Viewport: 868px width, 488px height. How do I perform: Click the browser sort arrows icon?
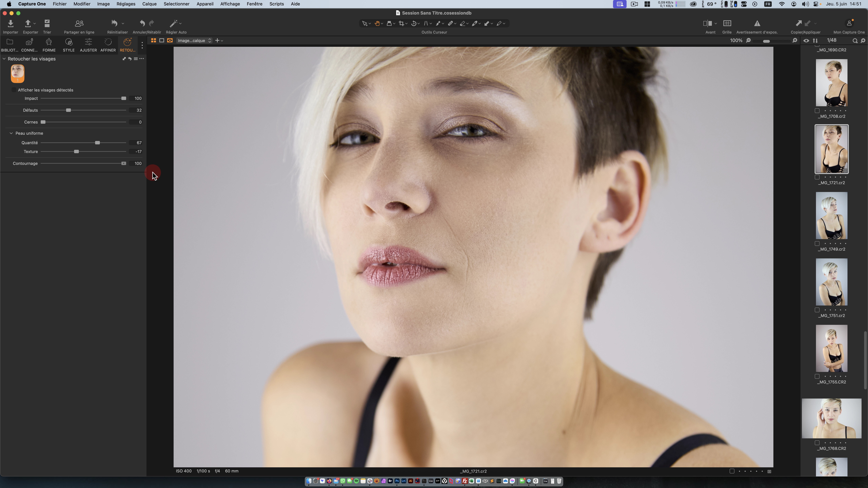815,40
